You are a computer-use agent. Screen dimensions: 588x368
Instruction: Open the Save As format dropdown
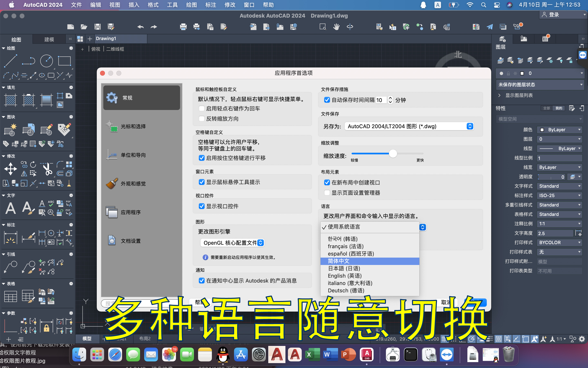[x=409, y=126]
